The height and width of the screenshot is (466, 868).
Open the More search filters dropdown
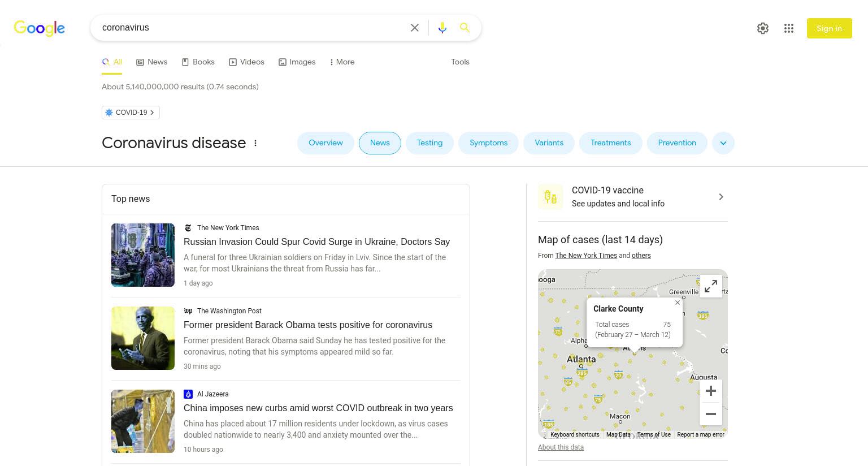342,62
